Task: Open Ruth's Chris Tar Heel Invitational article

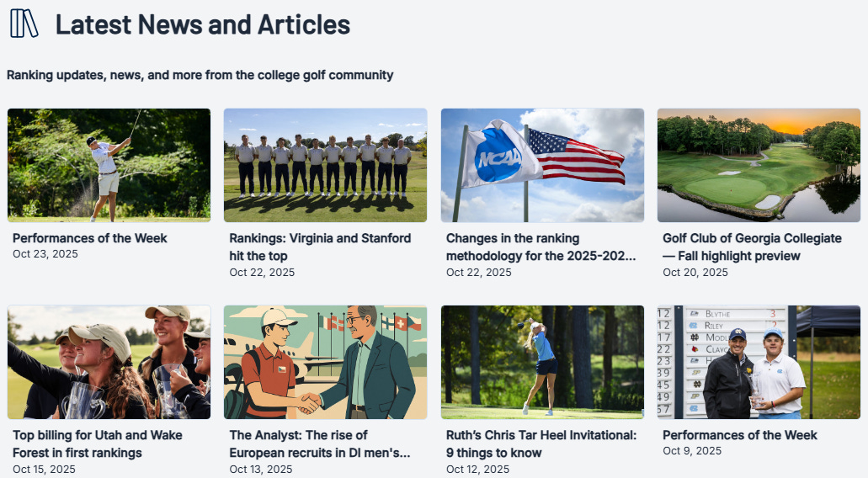Action: pos(541,443)
